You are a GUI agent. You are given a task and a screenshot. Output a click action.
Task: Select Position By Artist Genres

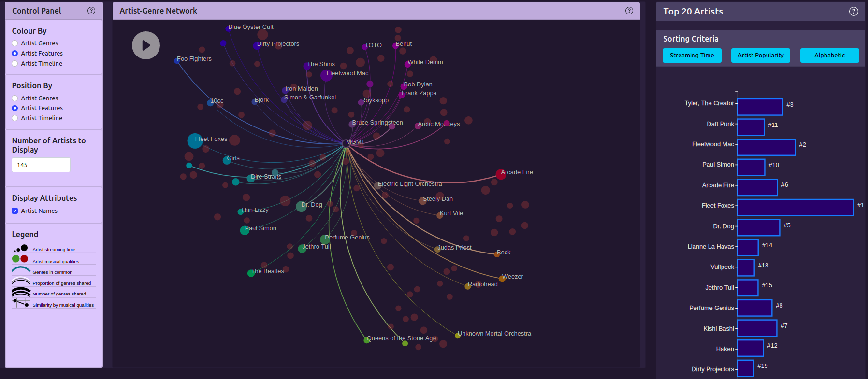(x=15, y=98)
